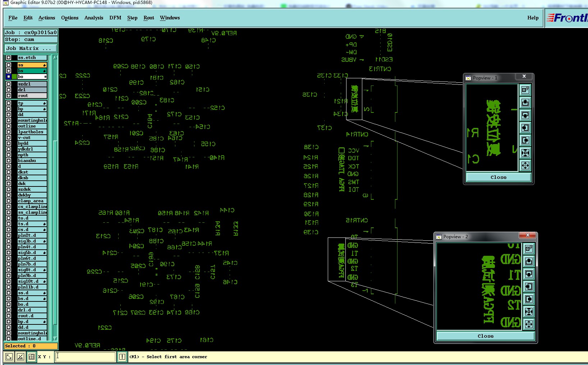The height and width of the screenshot is (365, 588).
Task: Toggle the ss layer checkbox
Action: [x=9, y=65]
